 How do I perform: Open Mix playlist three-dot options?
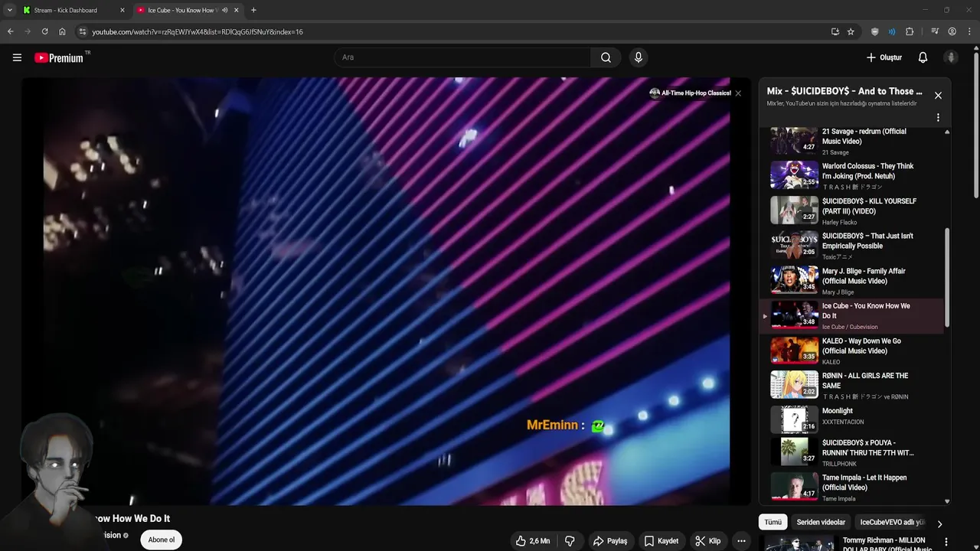point(938,118)
